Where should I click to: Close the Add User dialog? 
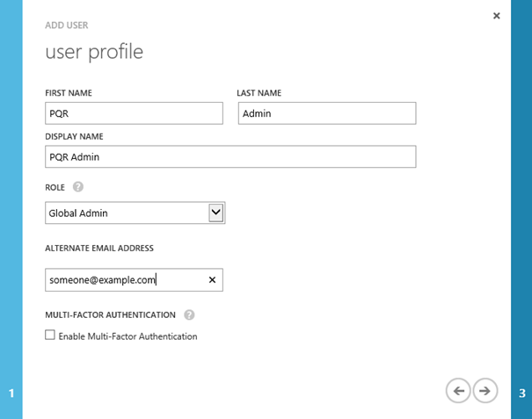pos(496,16)
